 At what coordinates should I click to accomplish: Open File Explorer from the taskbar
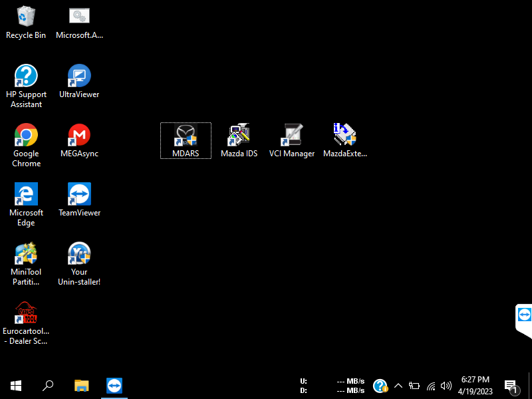[x=81, y=386]
